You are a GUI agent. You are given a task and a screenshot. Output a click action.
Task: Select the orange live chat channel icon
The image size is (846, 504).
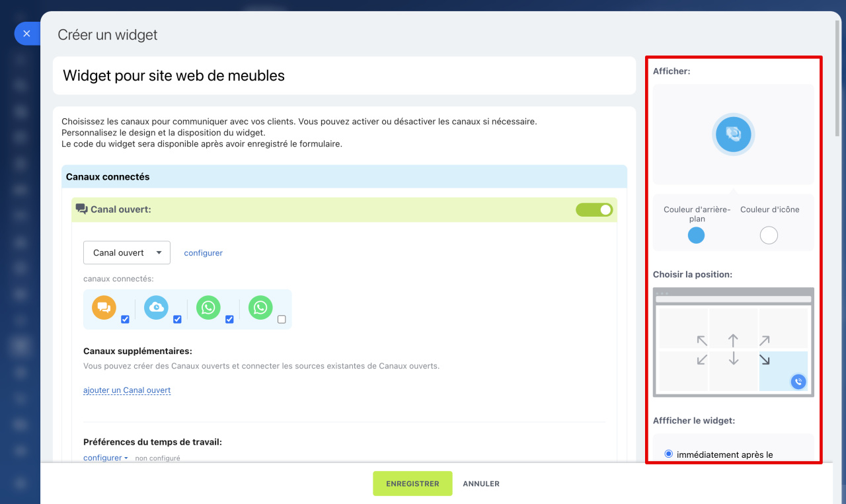tap(104, 307)
